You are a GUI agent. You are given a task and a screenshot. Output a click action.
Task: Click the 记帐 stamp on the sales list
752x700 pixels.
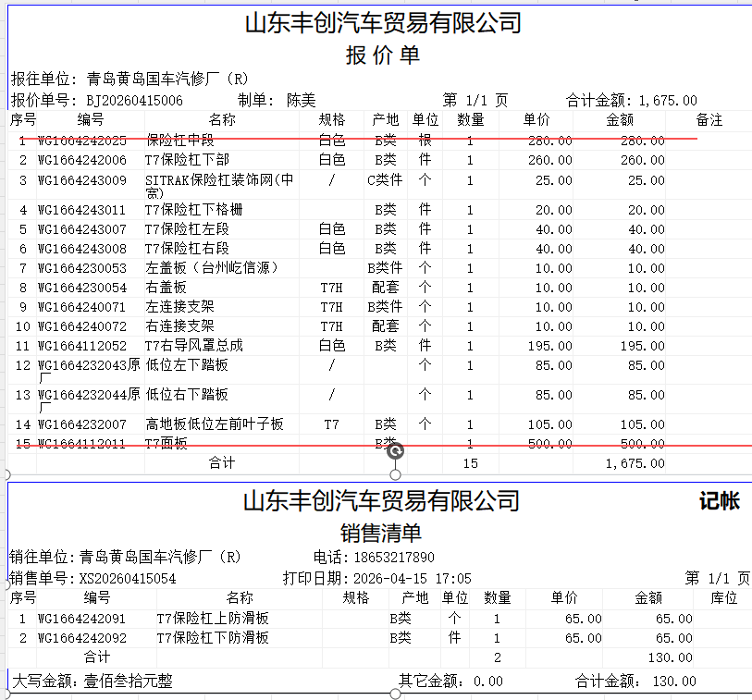[719, 501]
